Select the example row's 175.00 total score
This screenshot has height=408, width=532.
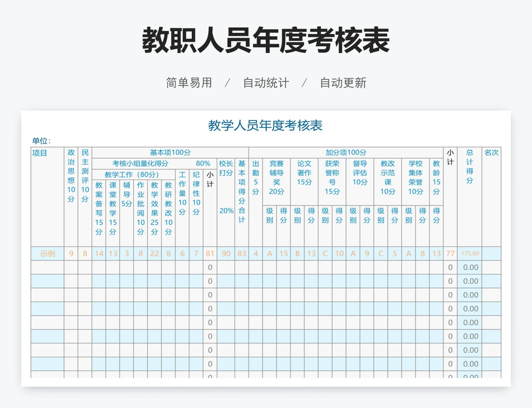pyautogui.click(x=469, y=253)
